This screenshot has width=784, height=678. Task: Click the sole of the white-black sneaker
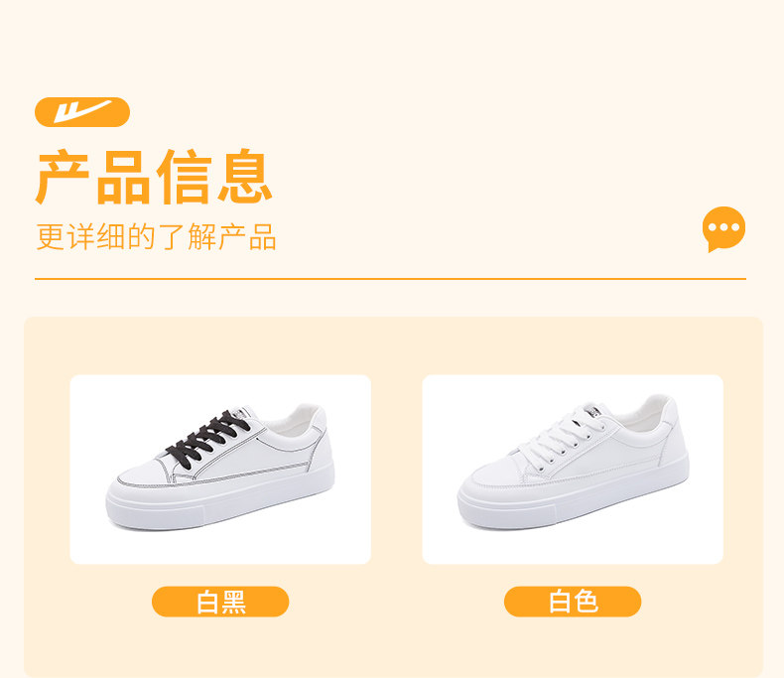pyautogui.click(x=220, y=502)
